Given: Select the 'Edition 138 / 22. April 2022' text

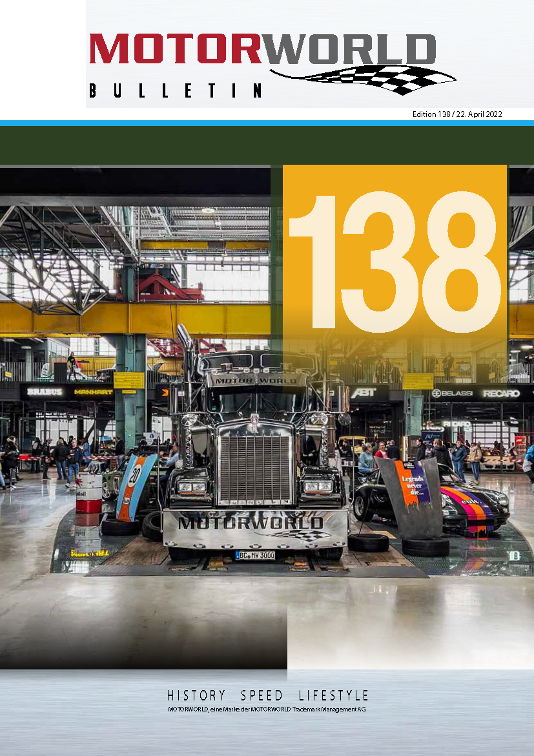Looking at the screenshot, I should tap(457, 114).
